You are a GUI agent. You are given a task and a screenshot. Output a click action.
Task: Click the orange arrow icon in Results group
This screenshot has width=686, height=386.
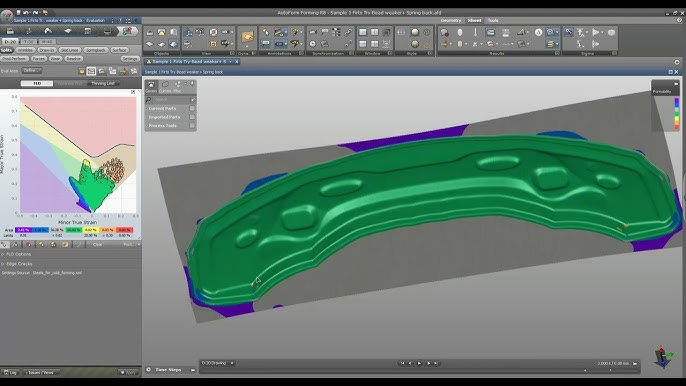[x=444, y=44]
